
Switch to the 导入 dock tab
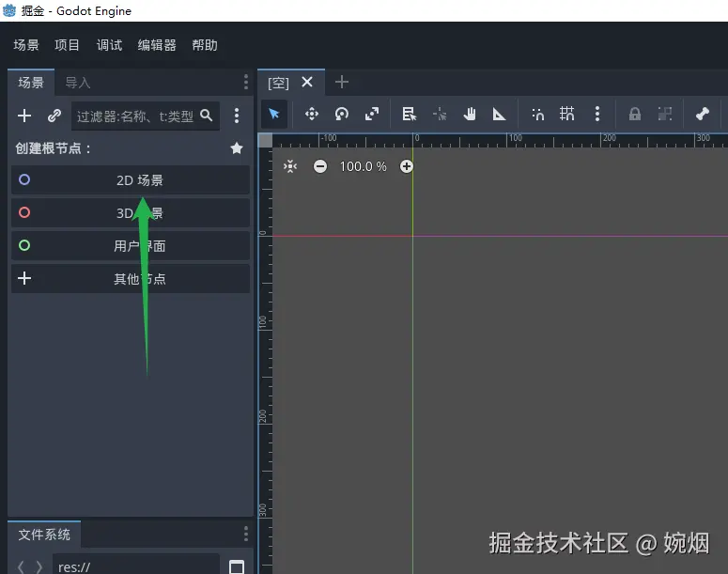78,83
